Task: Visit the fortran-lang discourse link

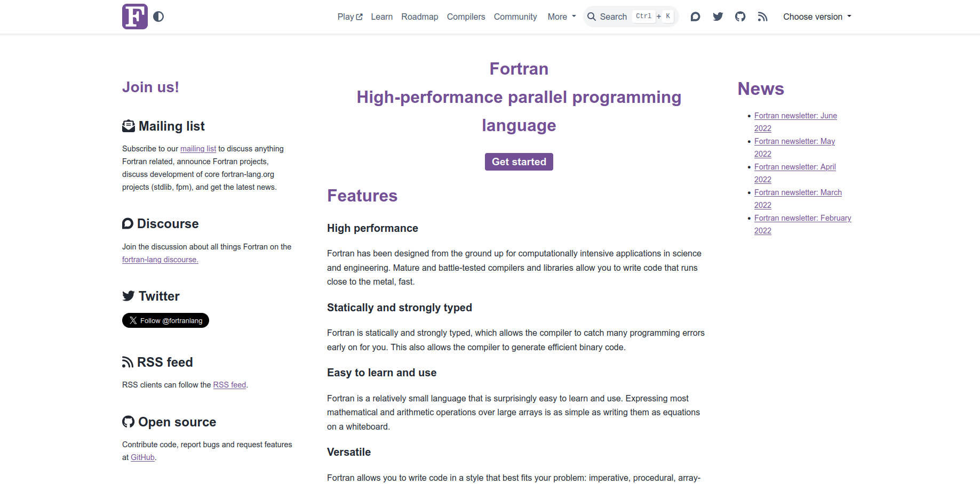Action: (160, 260)
